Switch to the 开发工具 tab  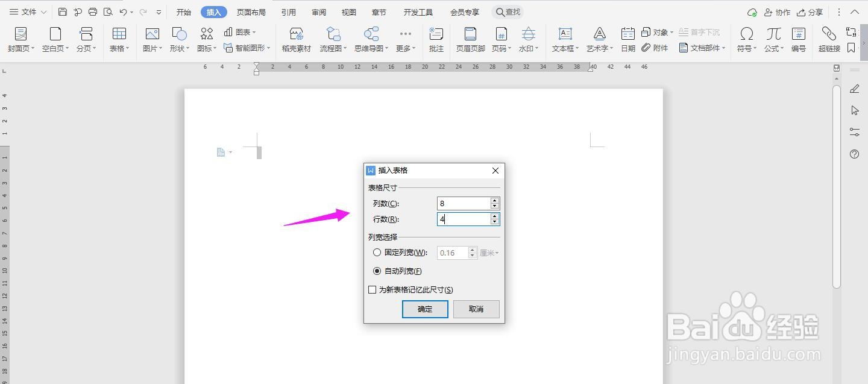[x=418, y=12]
